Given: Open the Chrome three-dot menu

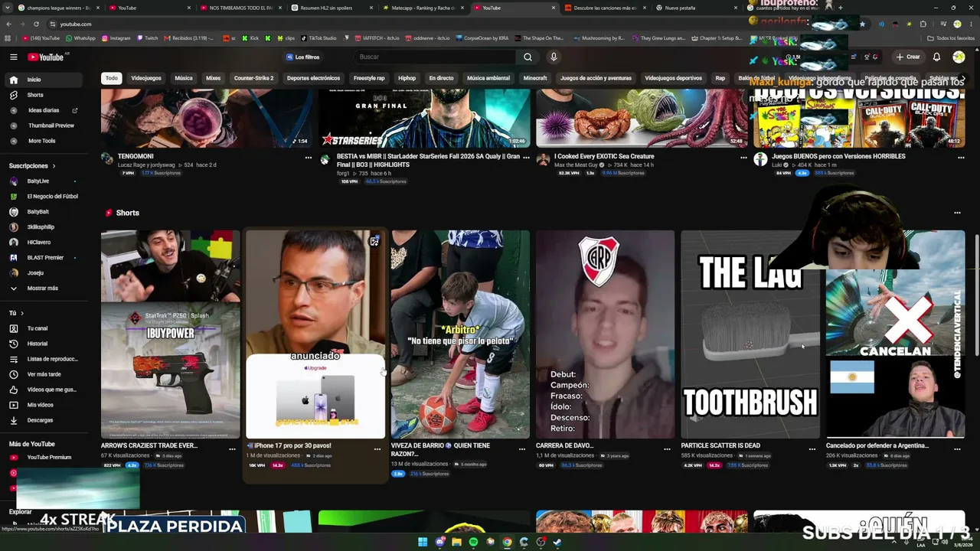Looking at the screenshot, I should 971,24.
